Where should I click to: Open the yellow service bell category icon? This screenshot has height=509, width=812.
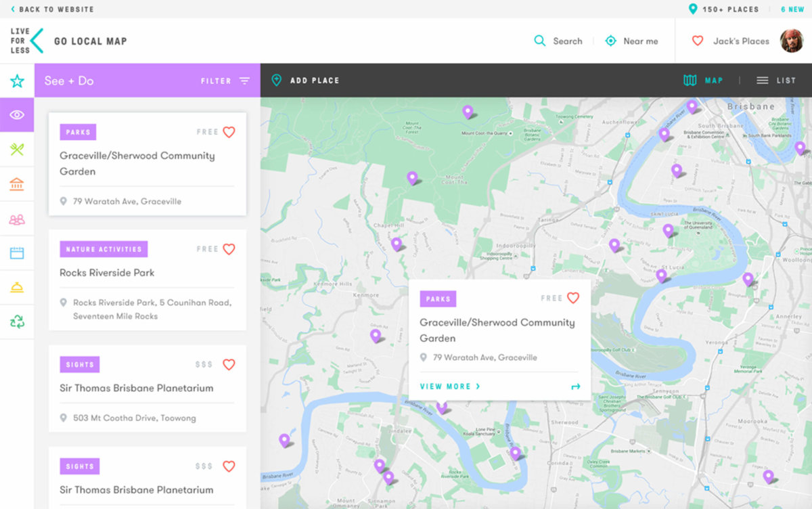(17, 286)
